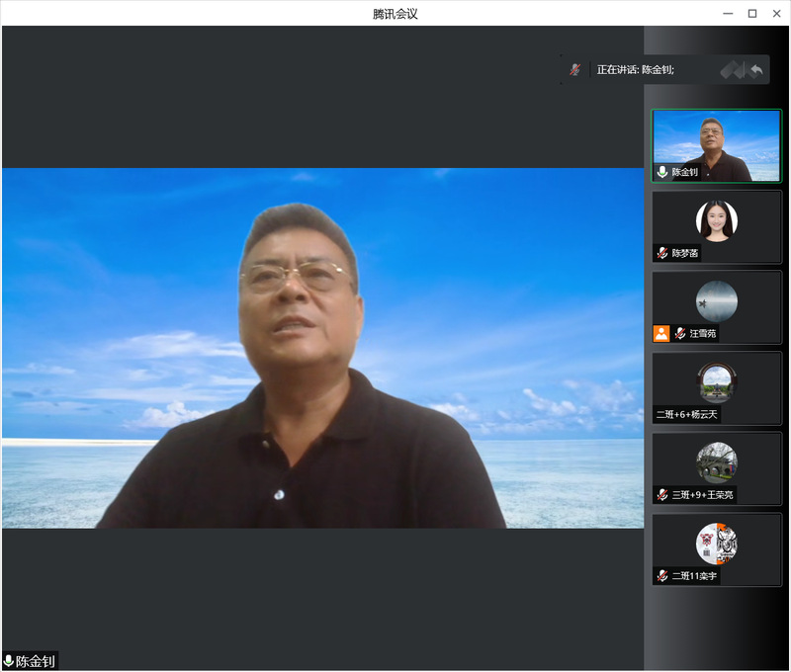This screenshot has height=672, width=791.
Task: Select 陈金钊's video thumbnail in sidebar
Action: [x=716, y=145]
